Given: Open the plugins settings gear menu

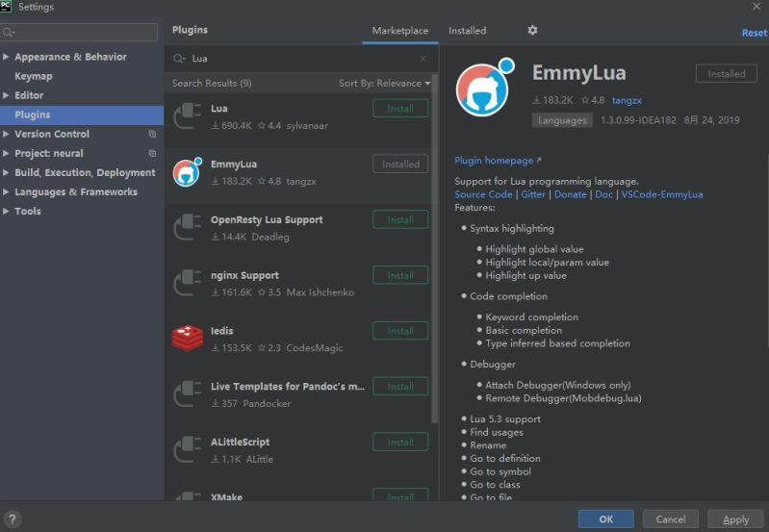Looking at the screenshot, I should (532, 31).
